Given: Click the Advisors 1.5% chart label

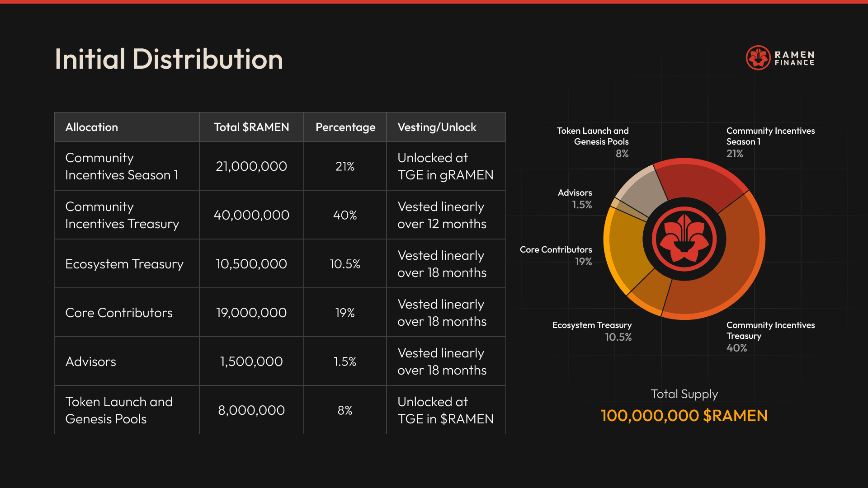Looking at the screenshot, I should tap(575, 199).
